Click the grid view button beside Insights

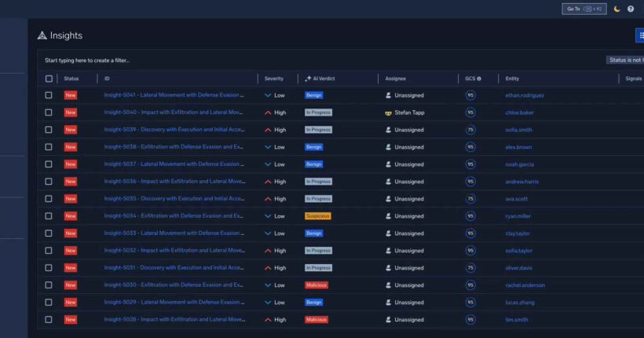pos(640,35)
